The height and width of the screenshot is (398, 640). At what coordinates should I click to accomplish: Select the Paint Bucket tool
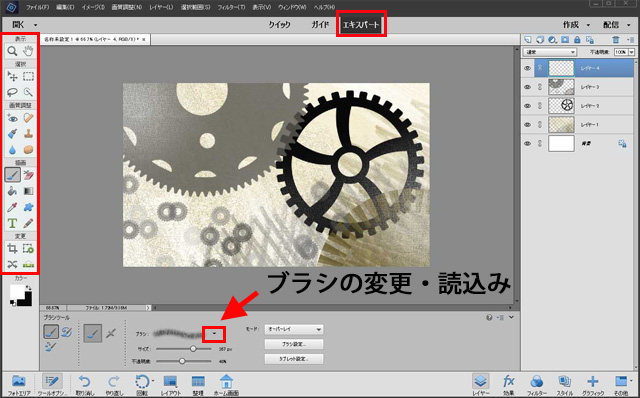tap(12, 191)
